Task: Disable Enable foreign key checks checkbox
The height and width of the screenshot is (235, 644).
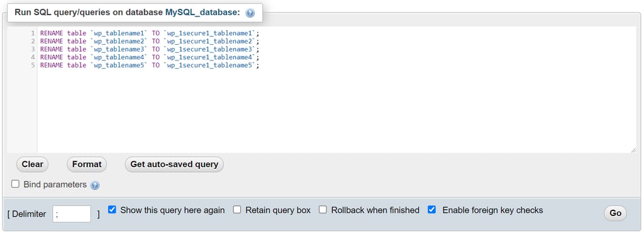Action: [431, 209]
